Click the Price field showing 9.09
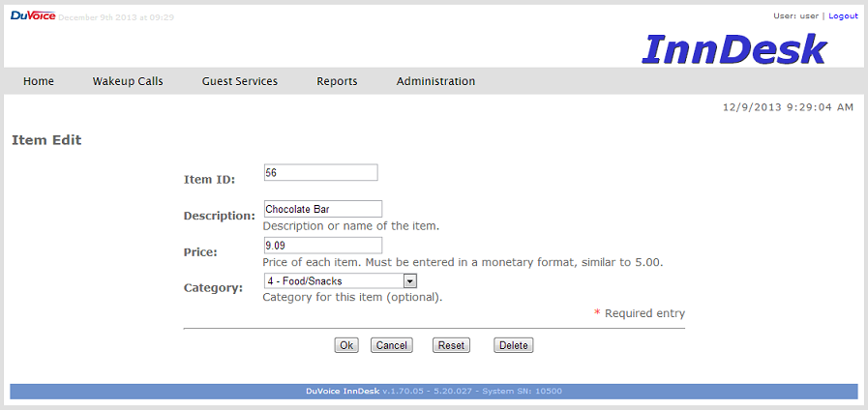The width and height of the screenshot is (868, 410). tap(323, 246)
